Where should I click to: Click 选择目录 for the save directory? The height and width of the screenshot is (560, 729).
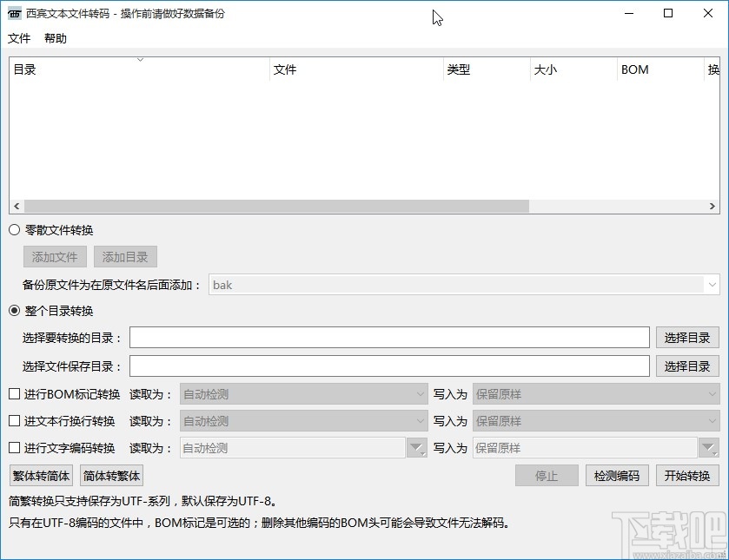tap(687, 366)
